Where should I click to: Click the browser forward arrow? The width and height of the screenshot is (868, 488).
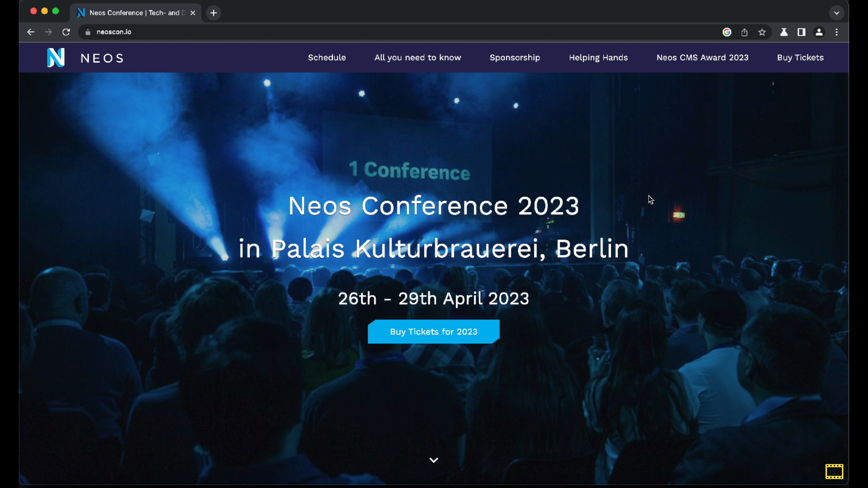[49, 32]
